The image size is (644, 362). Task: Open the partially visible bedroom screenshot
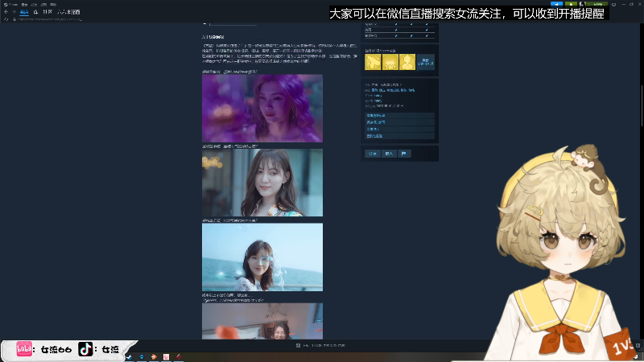point(262,321)
